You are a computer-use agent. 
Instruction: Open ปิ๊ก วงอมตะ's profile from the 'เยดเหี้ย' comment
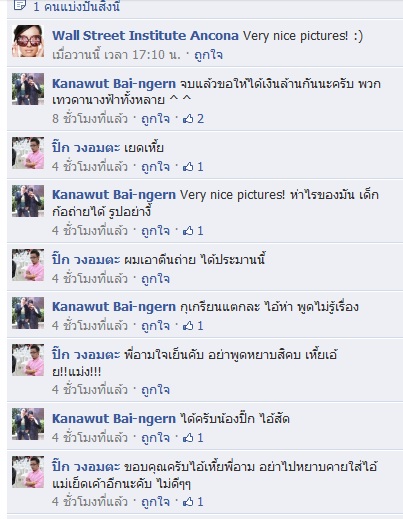pyautogui.click(x=86, y=148)
